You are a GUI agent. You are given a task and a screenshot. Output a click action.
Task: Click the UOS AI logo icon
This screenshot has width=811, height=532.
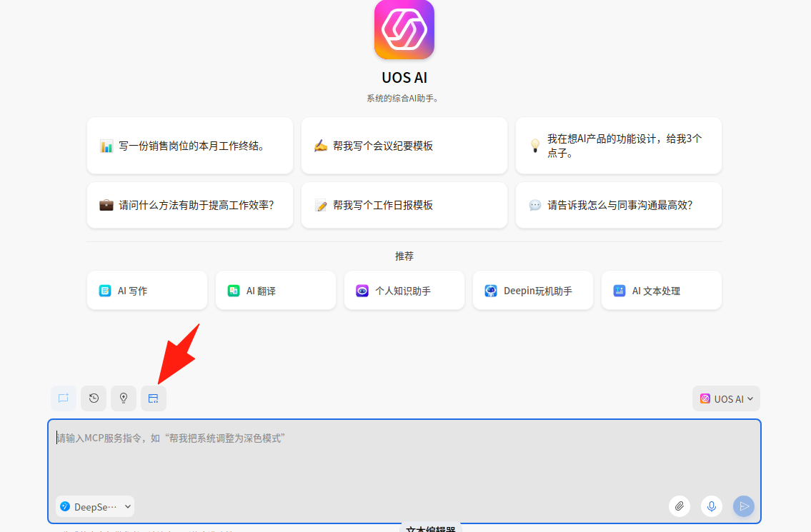(404, 29)
